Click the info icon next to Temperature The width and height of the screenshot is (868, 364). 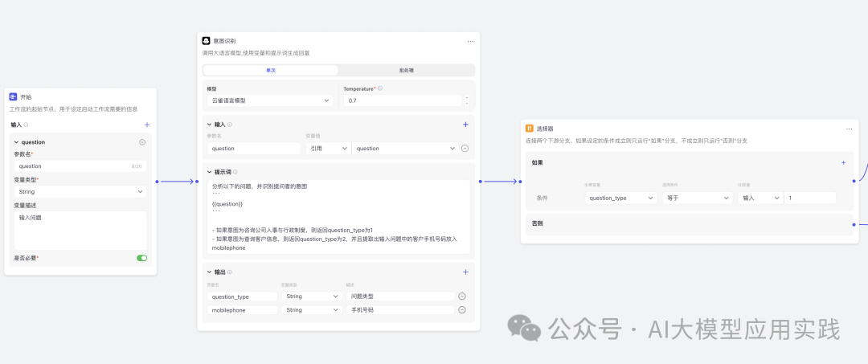click(380, 88)
